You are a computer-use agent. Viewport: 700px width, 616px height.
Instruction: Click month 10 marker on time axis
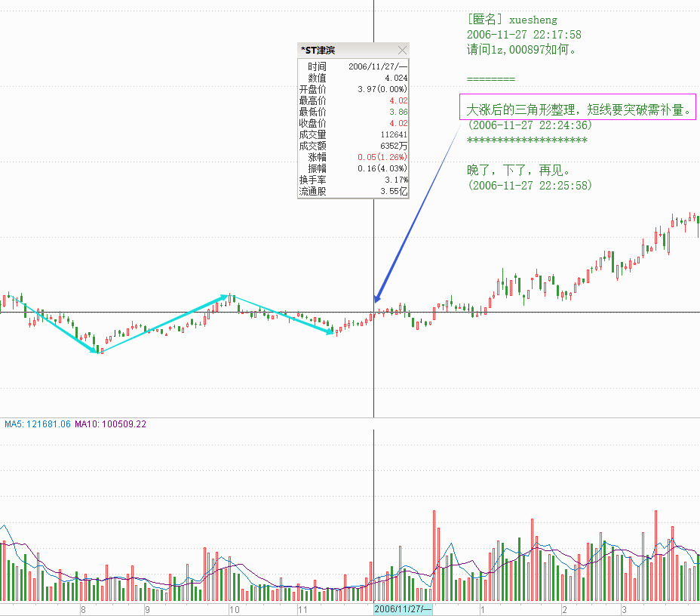235,609
